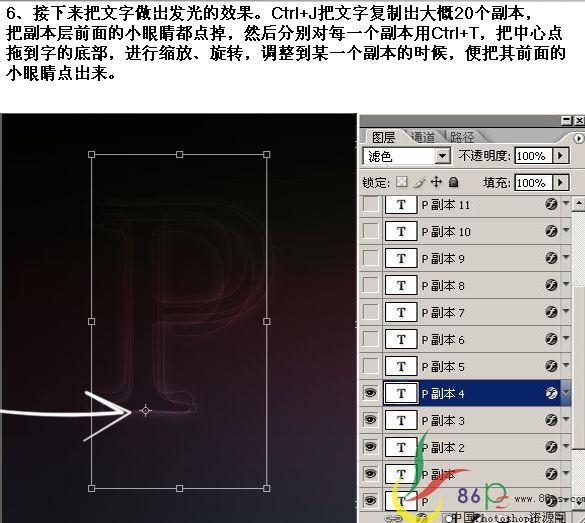Open the 填充 fill slider arrow
This screenshot has height=523, width=585.
point(561,182)
